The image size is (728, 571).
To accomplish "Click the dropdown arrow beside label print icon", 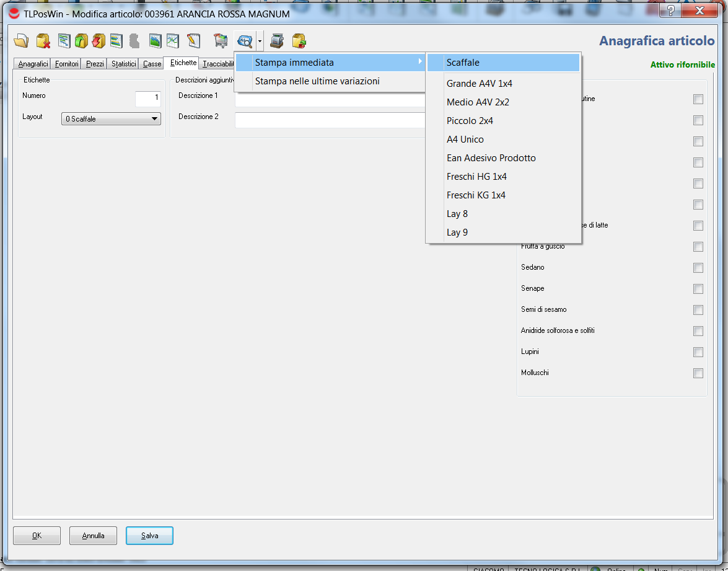I will click(x=260, y=42).
